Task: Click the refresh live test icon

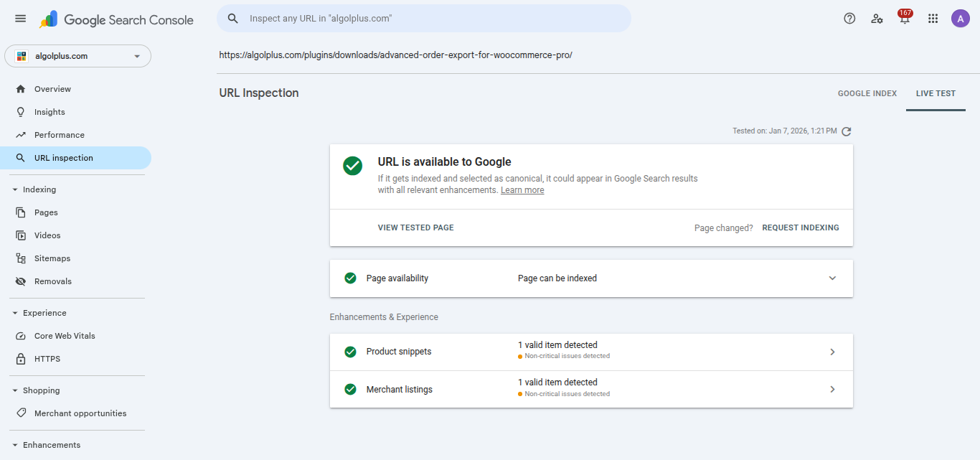Action: pos(847,131)
